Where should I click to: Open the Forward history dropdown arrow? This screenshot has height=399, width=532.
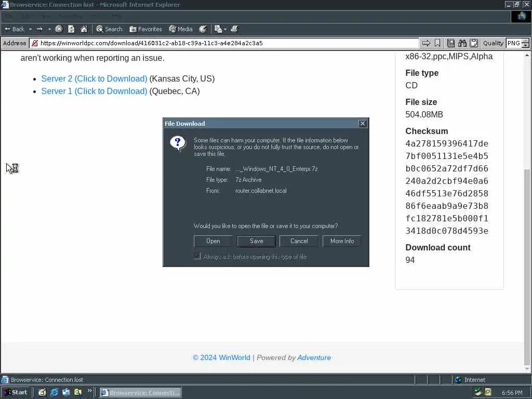(x=49, y=29)
